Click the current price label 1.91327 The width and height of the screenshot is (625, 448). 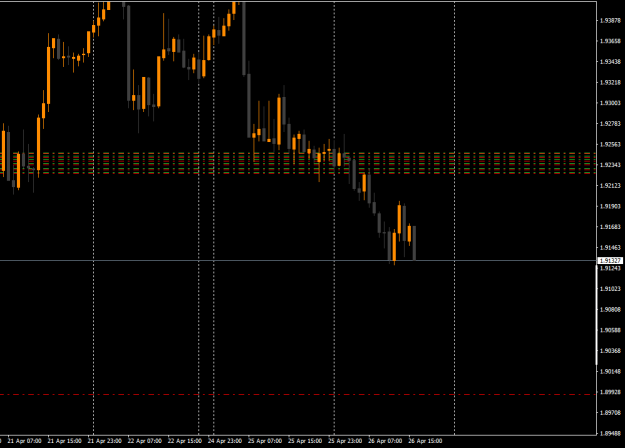610,261
